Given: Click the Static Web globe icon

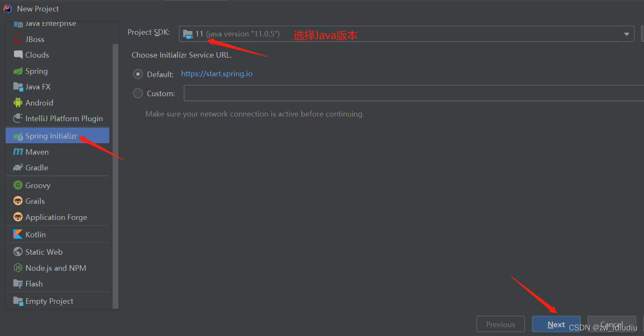Looking at the screenshot, I should (18, 252).
